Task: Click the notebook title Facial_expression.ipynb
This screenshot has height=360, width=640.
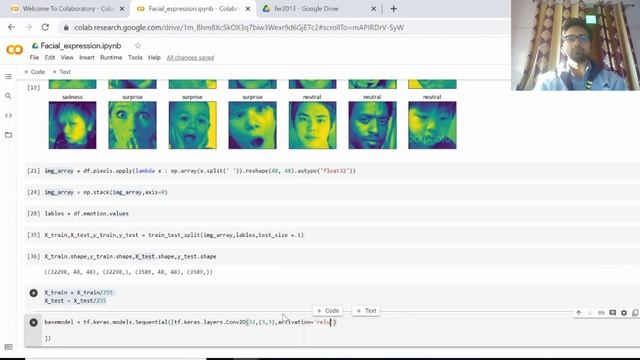Action: 81,46
